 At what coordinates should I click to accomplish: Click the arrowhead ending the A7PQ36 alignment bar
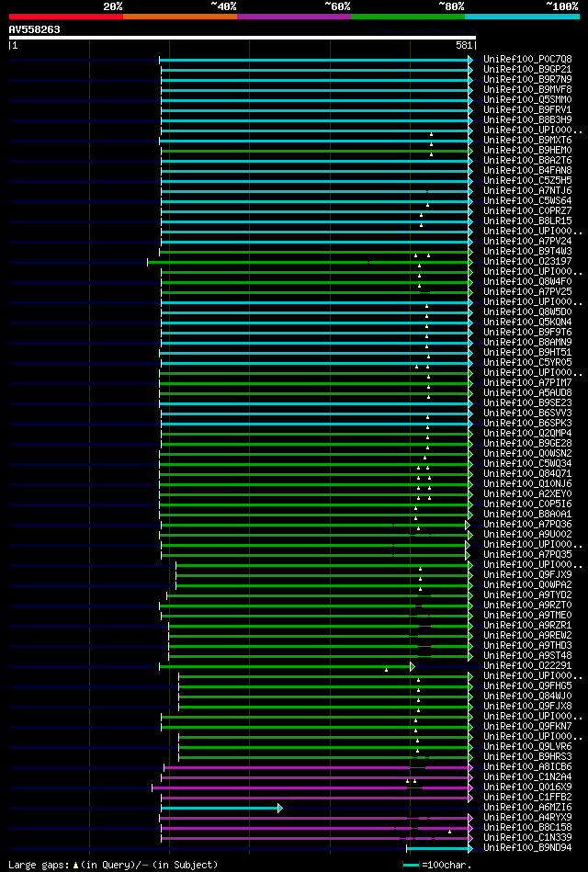(x=468, y=525)
